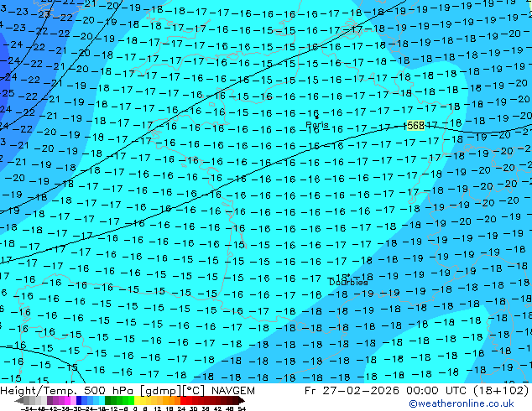Click the -25 temperature value
This screenshot has width=532, height=411.
8,92
